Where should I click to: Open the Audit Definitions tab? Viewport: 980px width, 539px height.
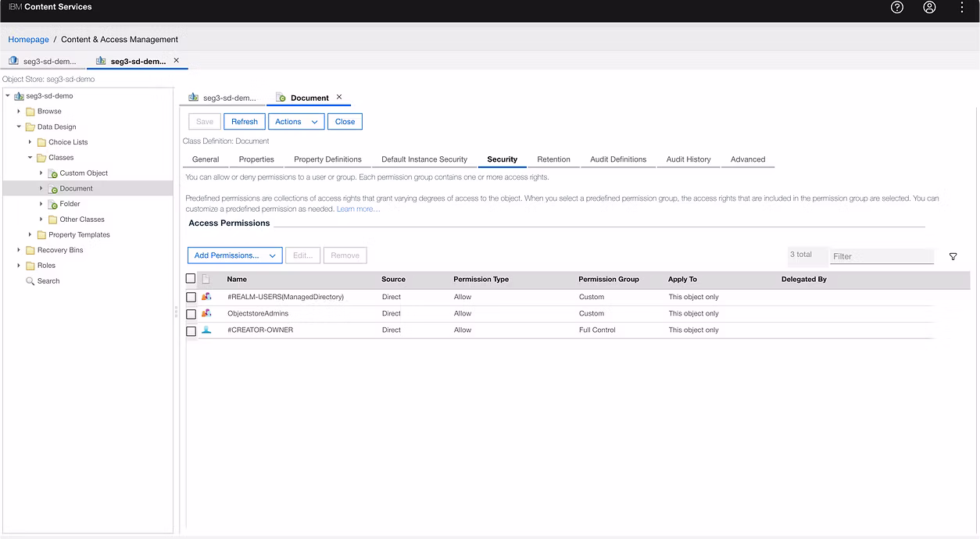click(x=618, y=159)
